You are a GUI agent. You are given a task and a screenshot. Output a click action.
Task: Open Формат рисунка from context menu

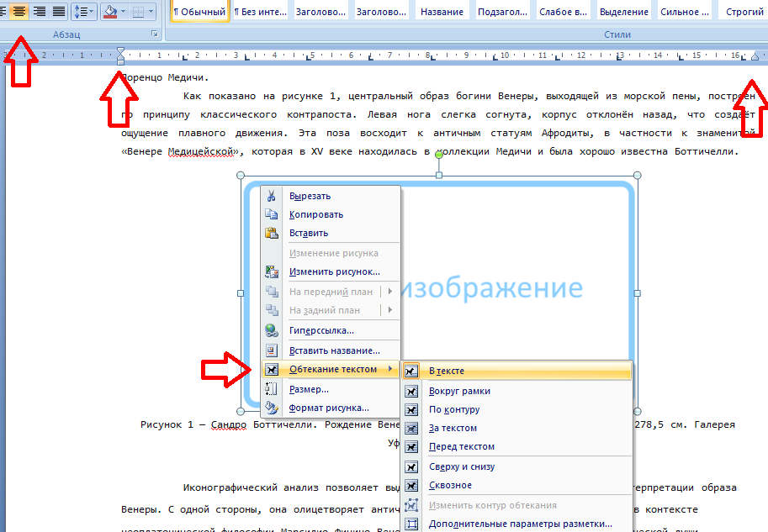tap(331, 408)
